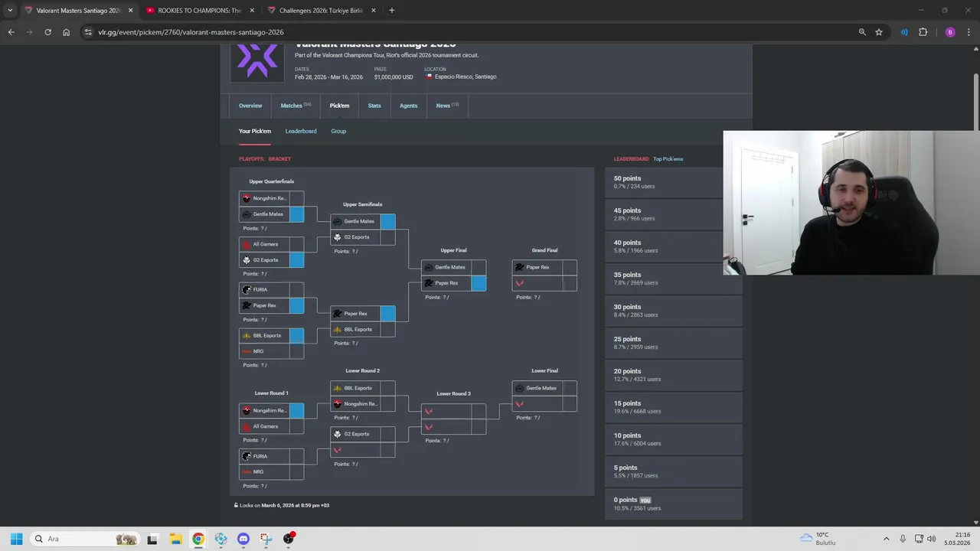Close the ROOKIES TO CHAMPIONS tab
The image size is (980, 551).
tap(252, 10)
